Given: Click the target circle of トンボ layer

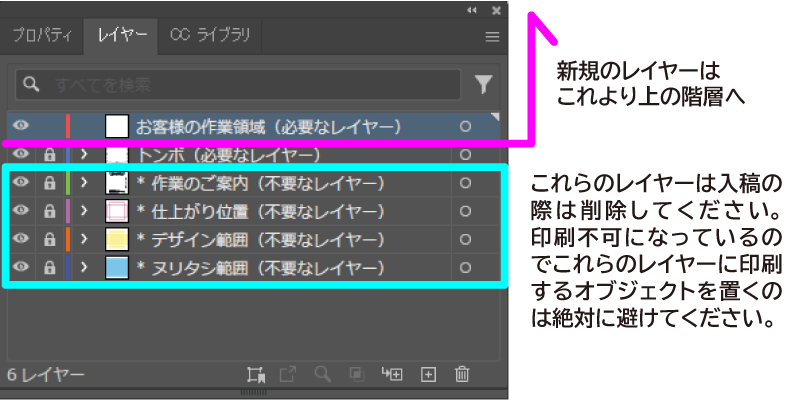Looking at the screenshot, I should (x=465, y=154).
